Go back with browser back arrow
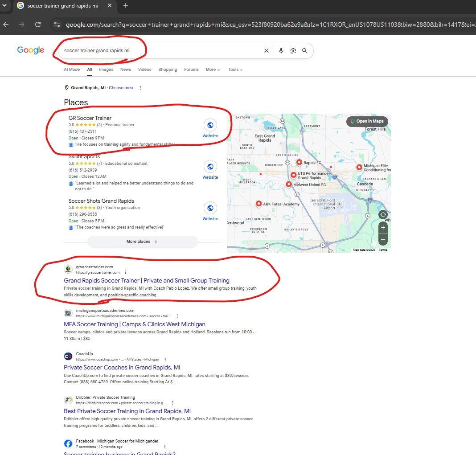476x455 pixels. tap(6, 25)
